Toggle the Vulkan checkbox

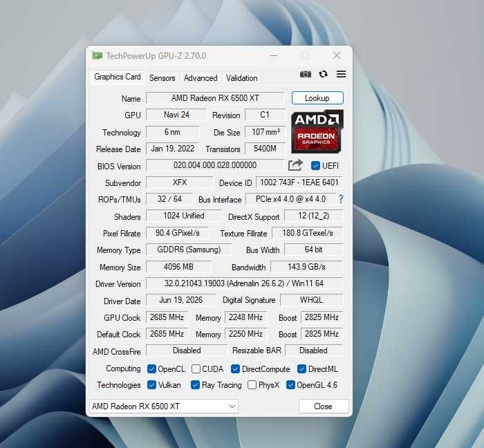[151, 385]
